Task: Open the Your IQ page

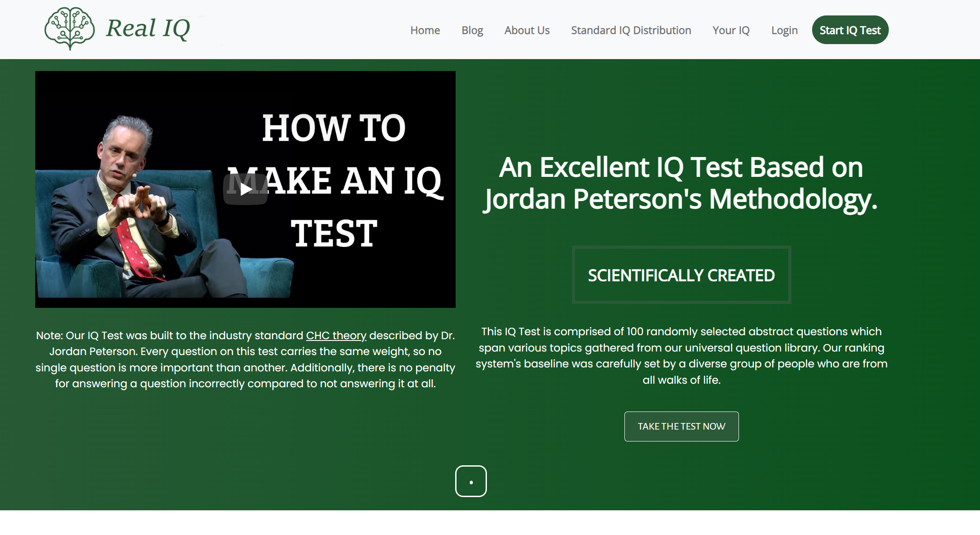Action: point(731,30)
